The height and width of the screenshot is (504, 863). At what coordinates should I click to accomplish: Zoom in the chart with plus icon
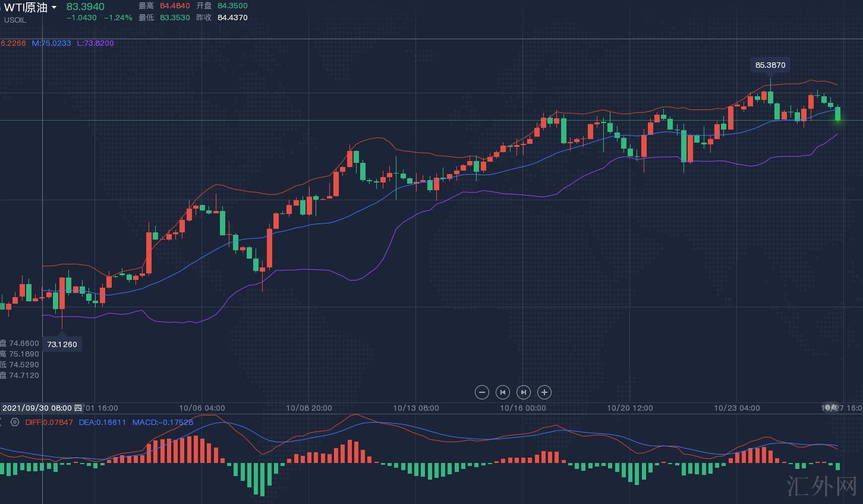pos(544,392)
